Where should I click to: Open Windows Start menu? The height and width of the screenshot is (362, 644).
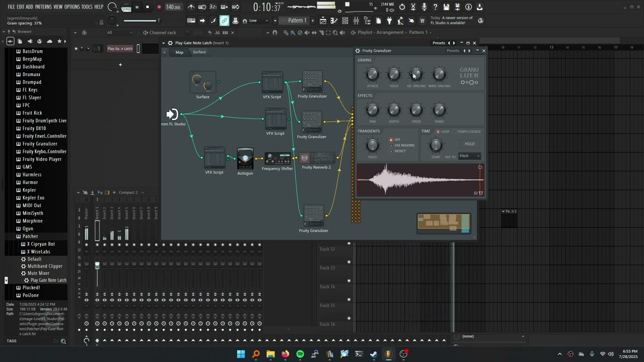coord(241,354)
